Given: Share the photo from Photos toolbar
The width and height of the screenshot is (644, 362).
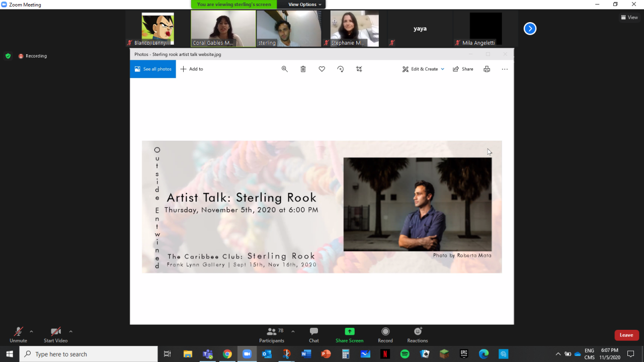Looking at the screenshot, I should click(463, 69).
